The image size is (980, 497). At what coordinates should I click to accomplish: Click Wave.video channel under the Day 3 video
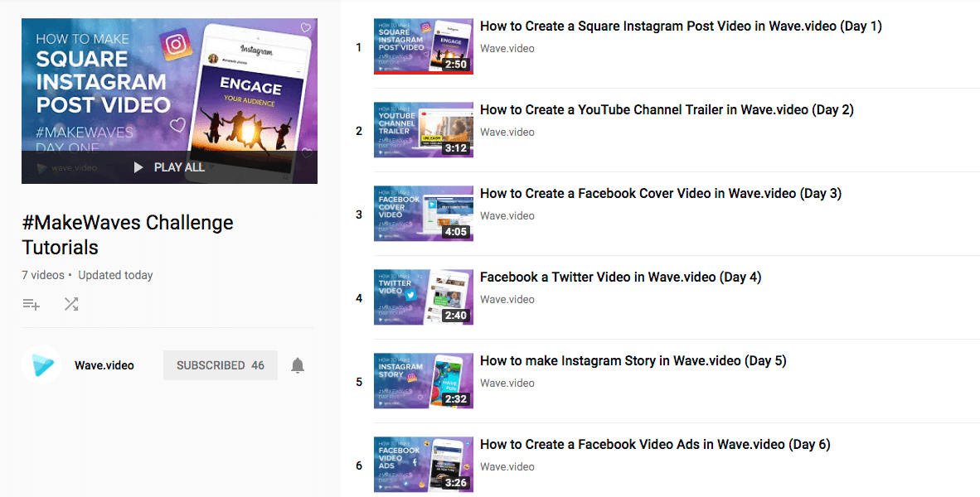(x=507, y=215)
